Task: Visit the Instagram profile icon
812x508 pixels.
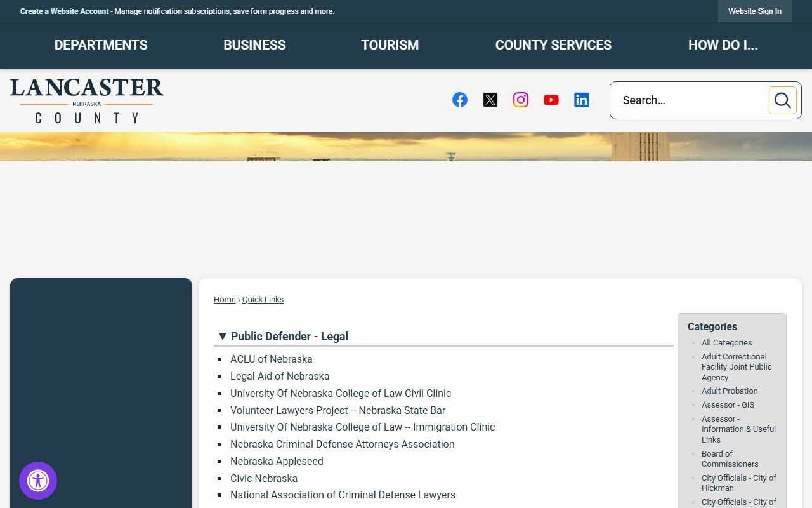Action: [x=521, y=100]
